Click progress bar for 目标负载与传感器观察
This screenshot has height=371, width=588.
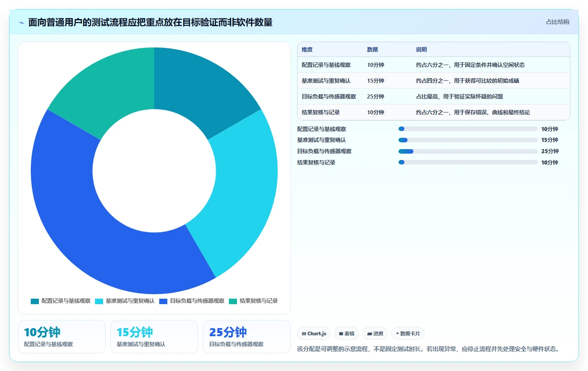click(x=468, y=151)
